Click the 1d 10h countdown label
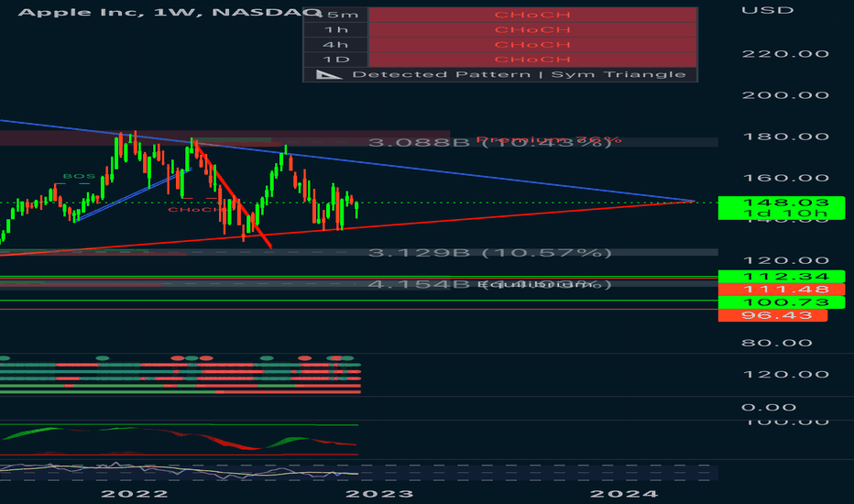Image resolution: width=854 pixels, height=504 pixels. (785, 213)
